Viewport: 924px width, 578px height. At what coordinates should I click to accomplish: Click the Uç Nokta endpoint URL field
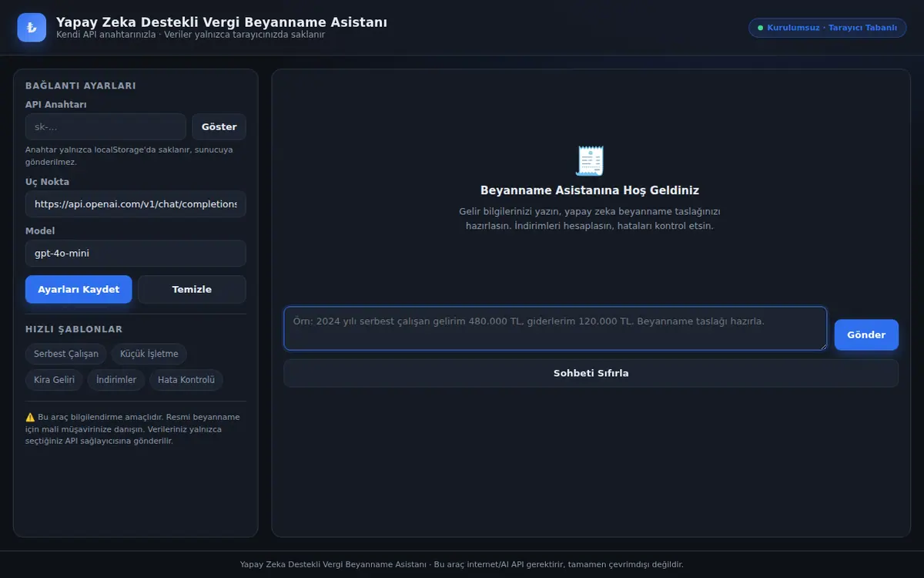(x=136, y=204)
